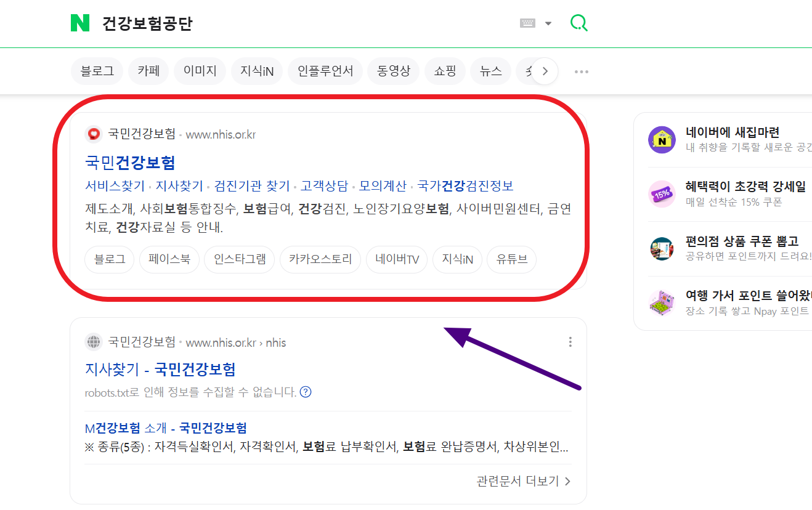
Task: Open the 혜택력이 초강력 강세일 promo
Action: pos(745,187)
